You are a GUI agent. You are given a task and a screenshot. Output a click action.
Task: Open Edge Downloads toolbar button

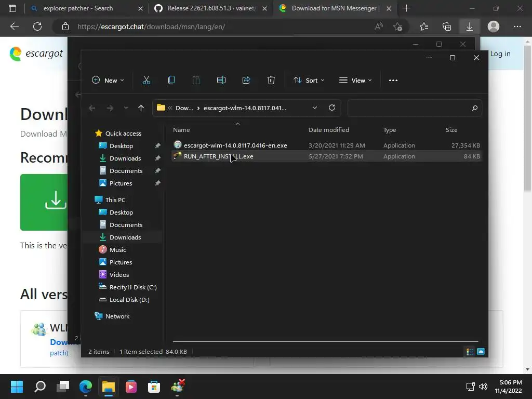(x=469, y=26)
